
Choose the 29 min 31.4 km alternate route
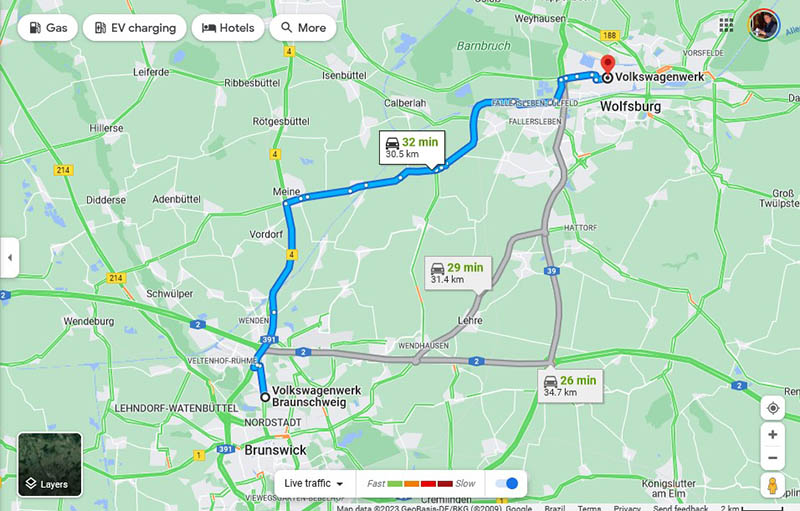point(458,273)
